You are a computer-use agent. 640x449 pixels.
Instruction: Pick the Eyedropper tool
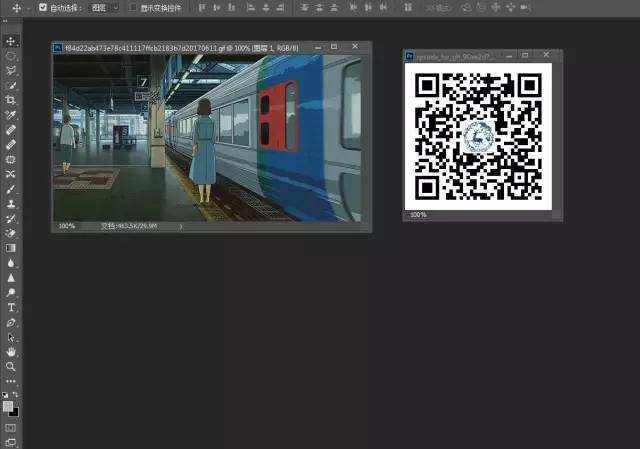[x=12, y=115]
